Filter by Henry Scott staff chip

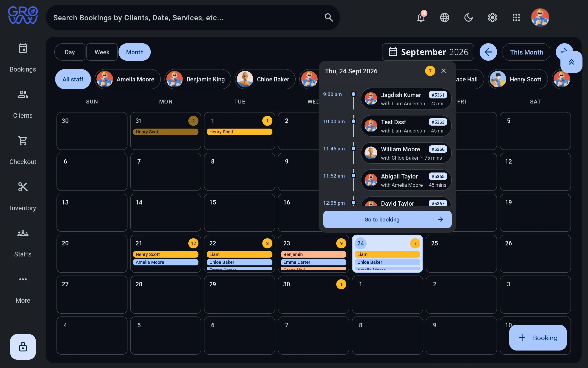click(x=518, y=79)
